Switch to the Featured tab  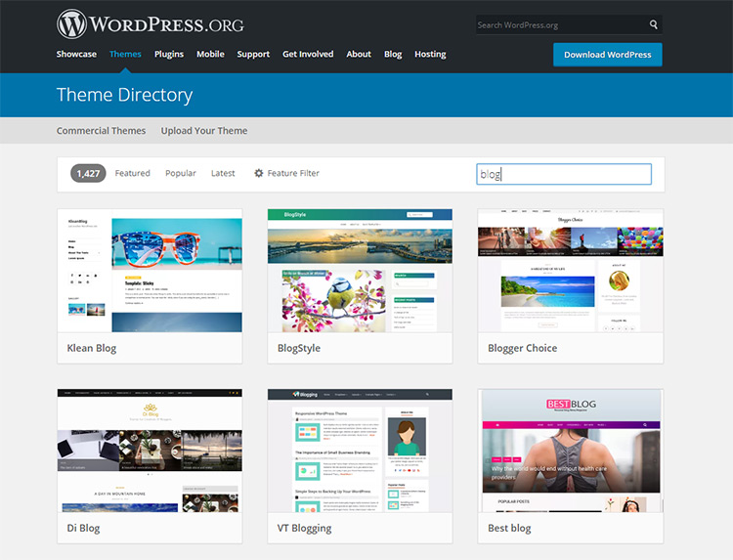[132, 173]
